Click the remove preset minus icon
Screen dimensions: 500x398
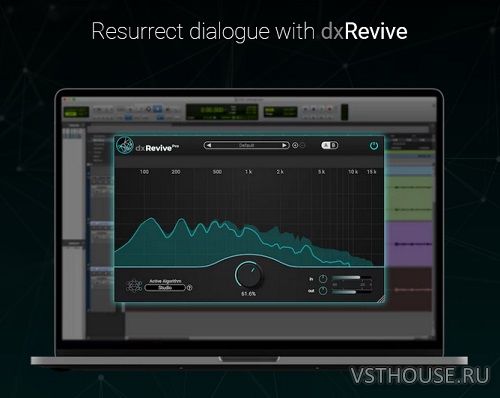[x=302, y=145]
